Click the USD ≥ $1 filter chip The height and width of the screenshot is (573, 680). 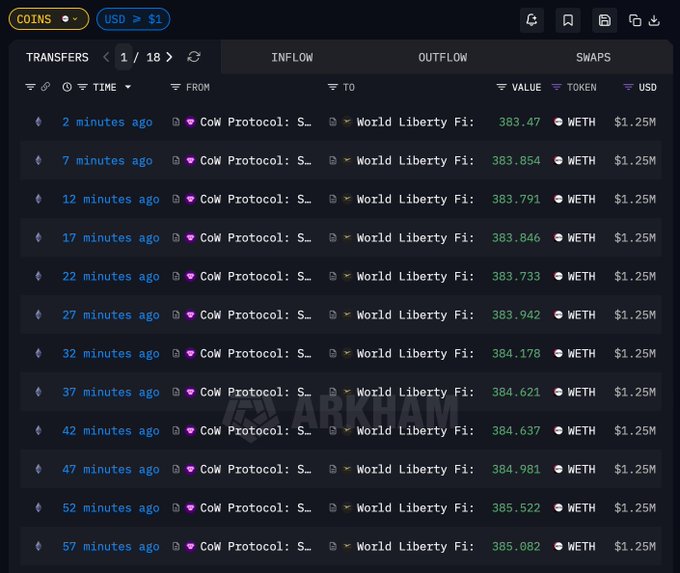pyautogui.click(x=133, y=19)
